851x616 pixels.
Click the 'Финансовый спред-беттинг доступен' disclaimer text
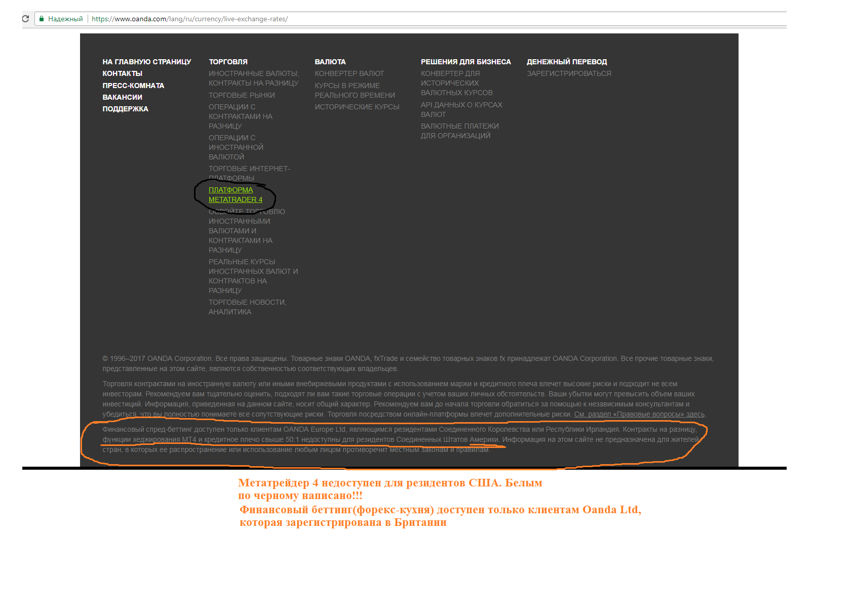point(402,439)
